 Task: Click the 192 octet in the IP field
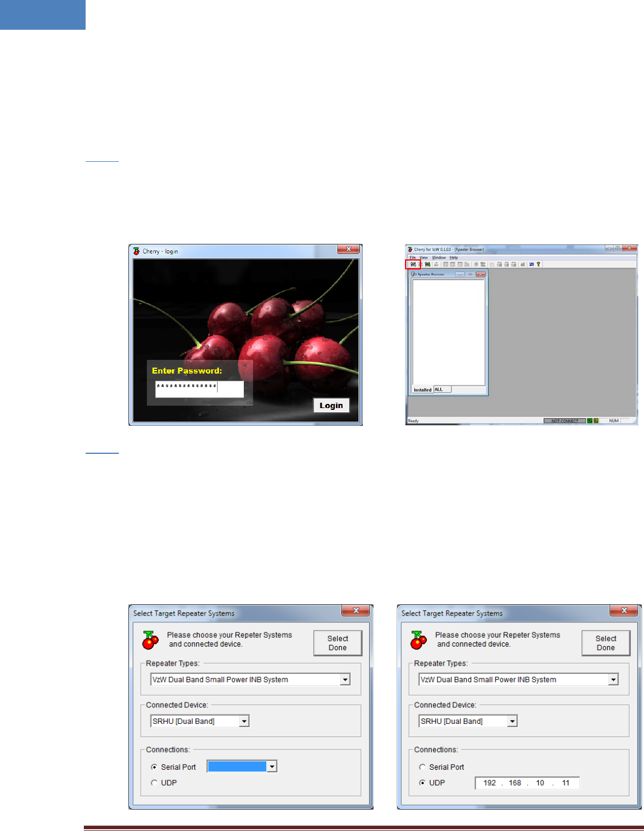pyautogui.click(x=489, y=783)
